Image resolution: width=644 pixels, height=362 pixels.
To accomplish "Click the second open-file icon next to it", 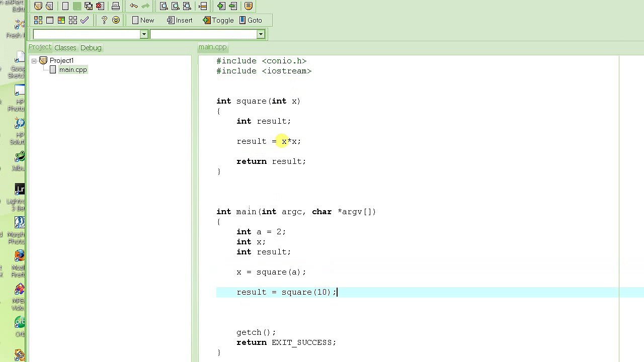I will [49, 6].
